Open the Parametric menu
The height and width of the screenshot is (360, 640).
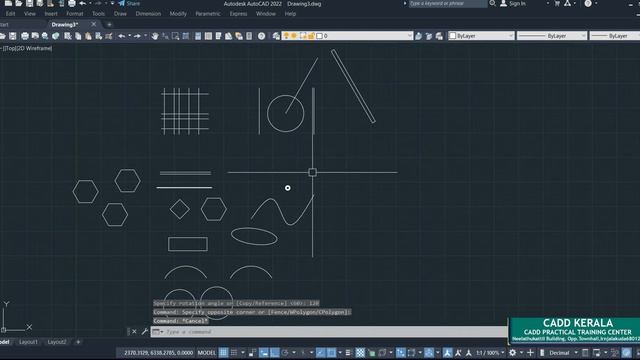pos(208,14)
